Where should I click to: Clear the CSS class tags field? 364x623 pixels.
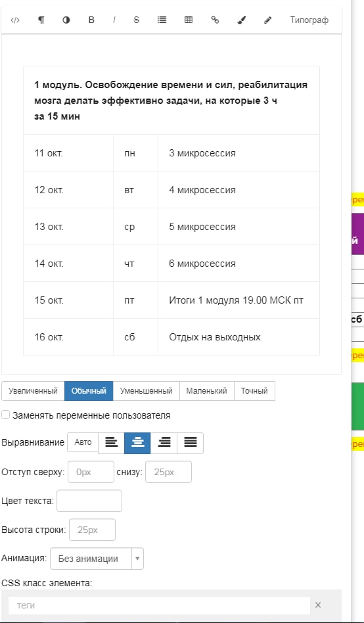pyautogui.click(x=318, y=605)
